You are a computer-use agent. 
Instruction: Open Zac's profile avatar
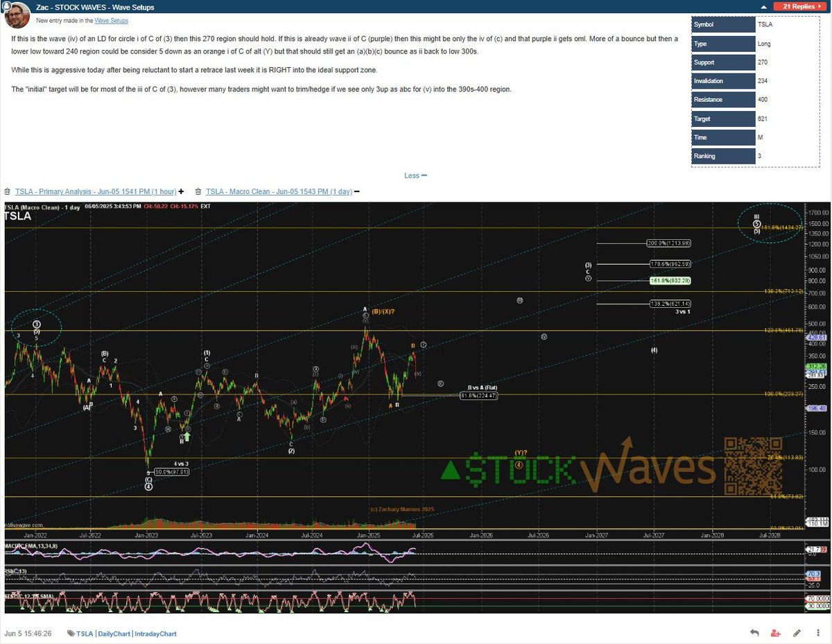[17, 15]
